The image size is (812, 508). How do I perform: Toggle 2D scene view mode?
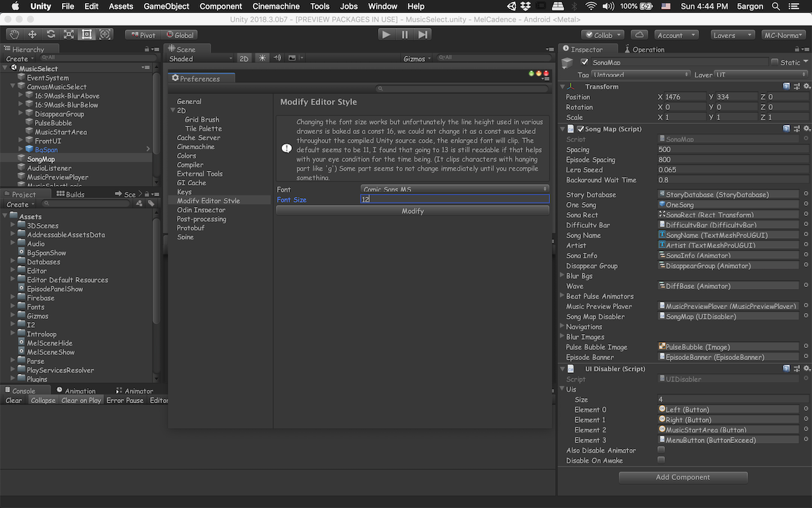(244, 58)
